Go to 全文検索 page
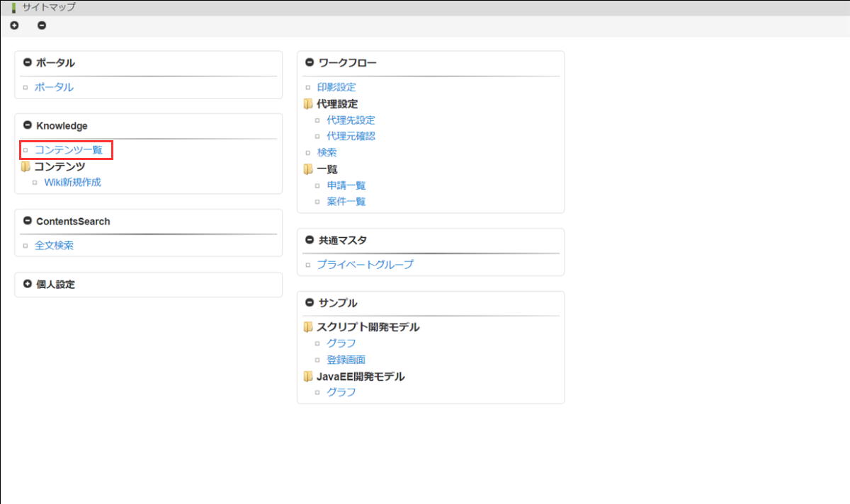 coord(54,246)
